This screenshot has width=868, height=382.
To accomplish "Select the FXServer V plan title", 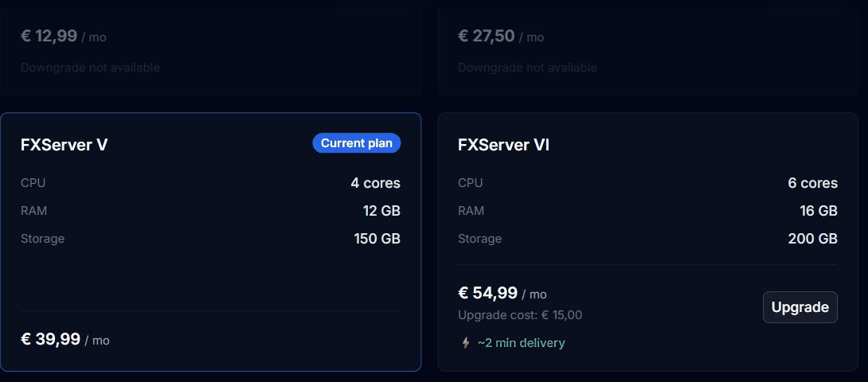I will 65,145.
